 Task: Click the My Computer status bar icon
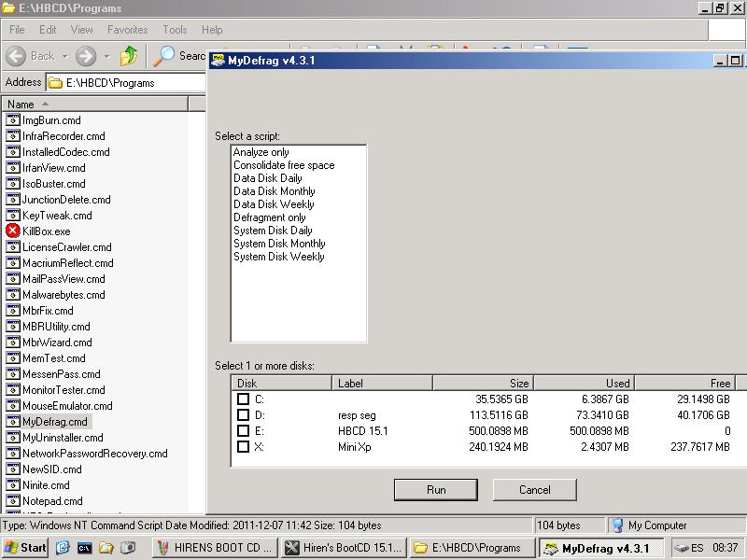click(617, 525)
